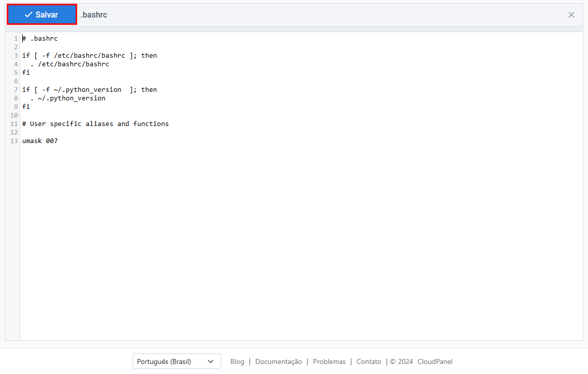Open the Blog link
This screenshot has width=588, height=374.
[237, 361]
